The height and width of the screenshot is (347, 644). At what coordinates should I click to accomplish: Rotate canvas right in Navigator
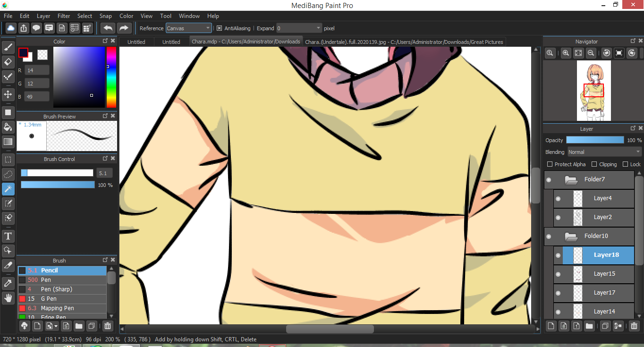point(632,53)
